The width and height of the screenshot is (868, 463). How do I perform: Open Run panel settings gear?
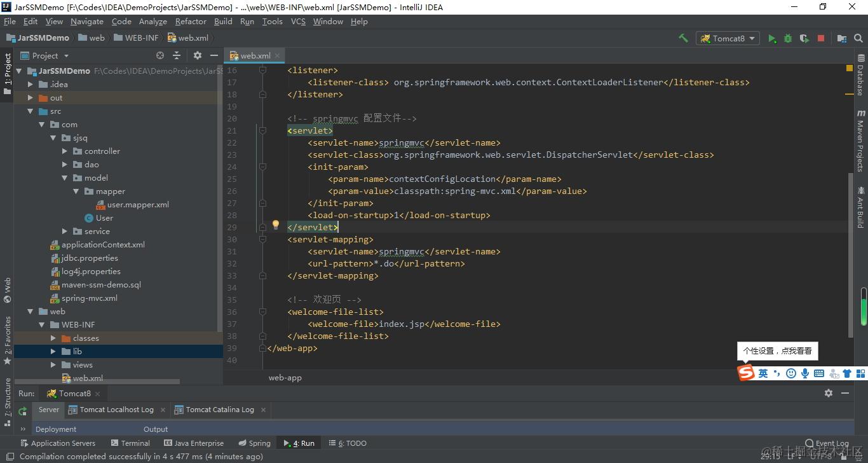(x=829, y=393)
